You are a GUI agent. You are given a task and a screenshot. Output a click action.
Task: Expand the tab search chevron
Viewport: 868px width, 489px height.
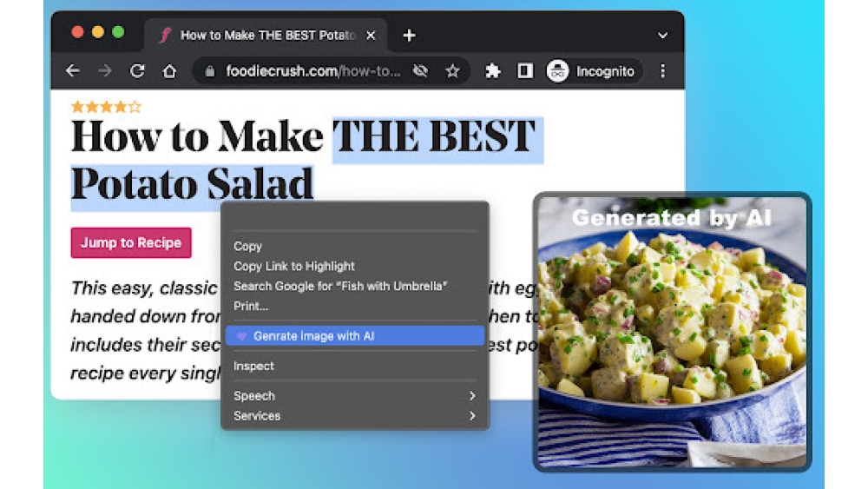tap(662, 36)
